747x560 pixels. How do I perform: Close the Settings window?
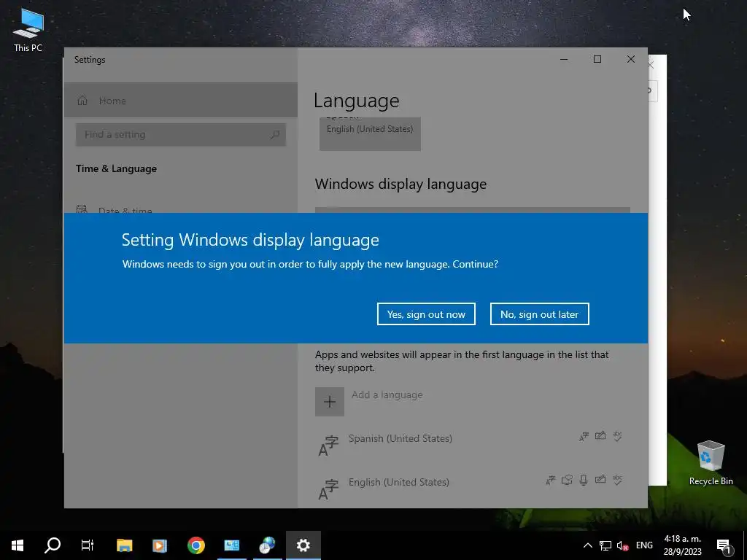[631, 59]
